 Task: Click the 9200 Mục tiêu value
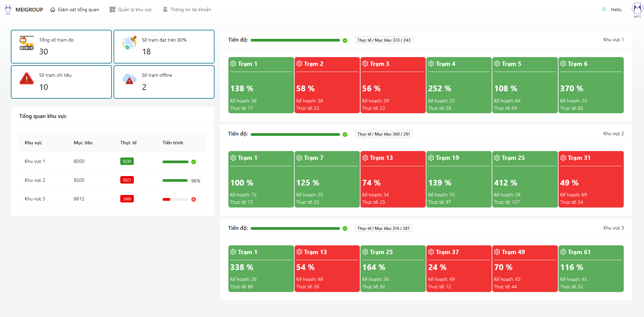(79, 180)
